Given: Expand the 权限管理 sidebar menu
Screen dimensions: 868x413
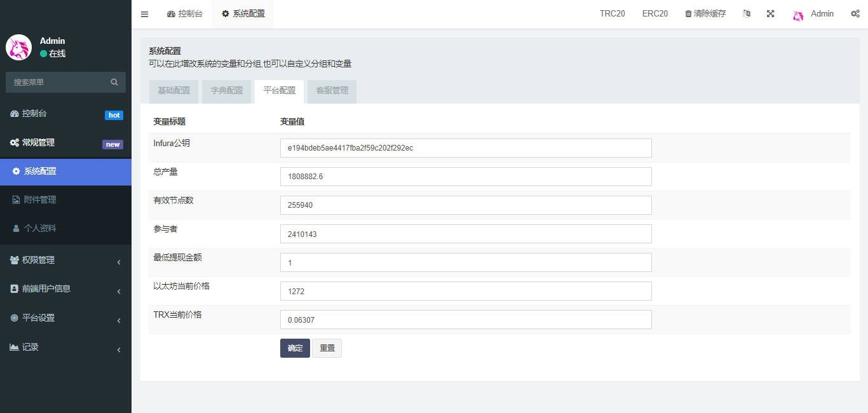Looking at the screenshot, I should 65,260.
